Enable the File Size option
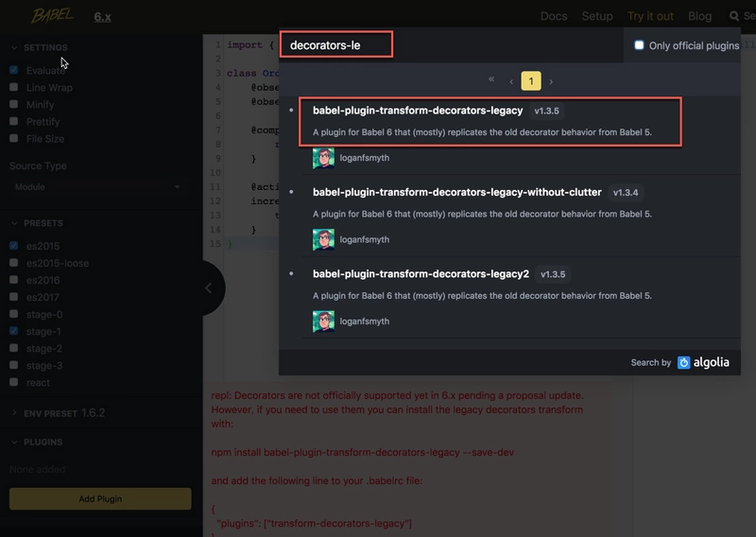This screenshot has width=756, height=537. (14, 138)
